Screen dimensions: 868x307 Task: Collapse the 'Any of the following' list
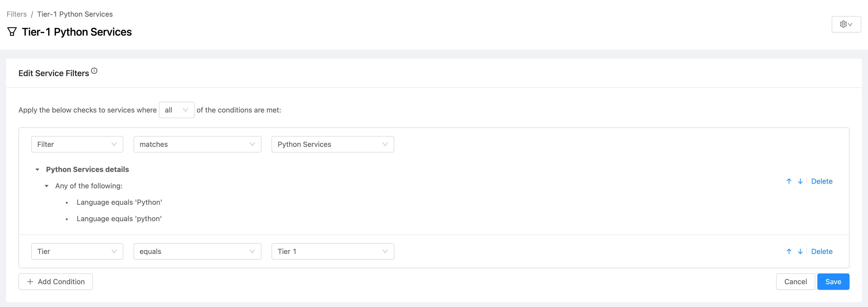(47, 186)
